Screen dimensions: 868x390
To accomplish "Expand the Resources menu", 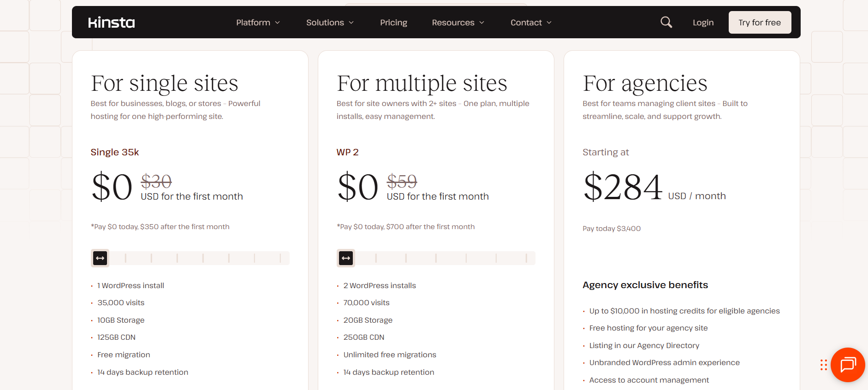I will point(458,23).
